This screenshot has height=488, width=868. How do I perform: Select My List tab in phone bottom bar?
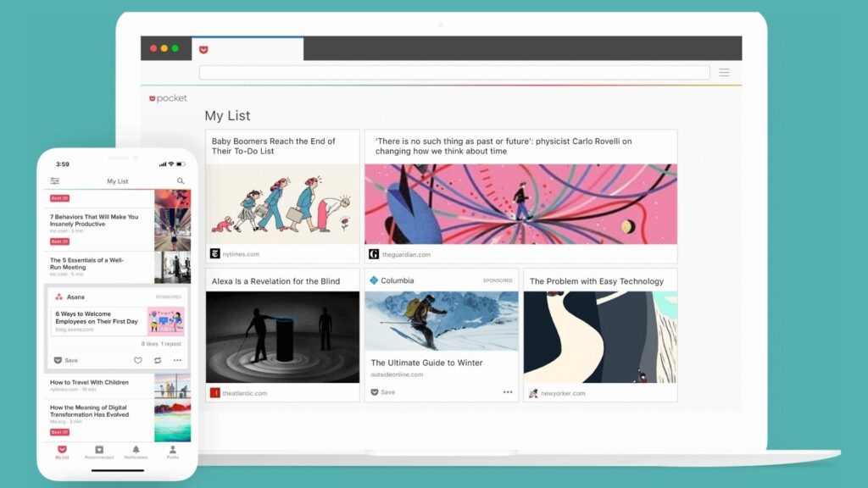[62, 452]
